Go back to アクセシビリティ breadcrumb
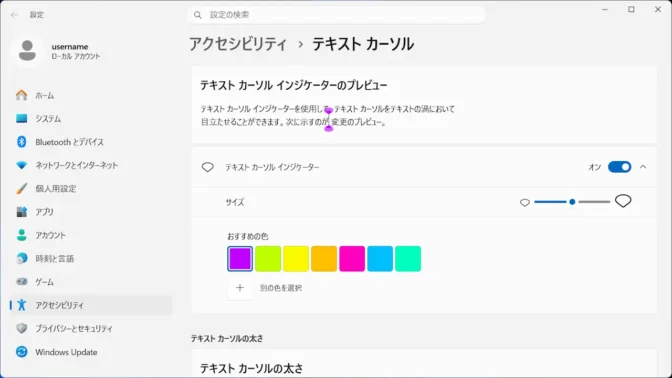672x378 pixels. [x=238, y=44]
